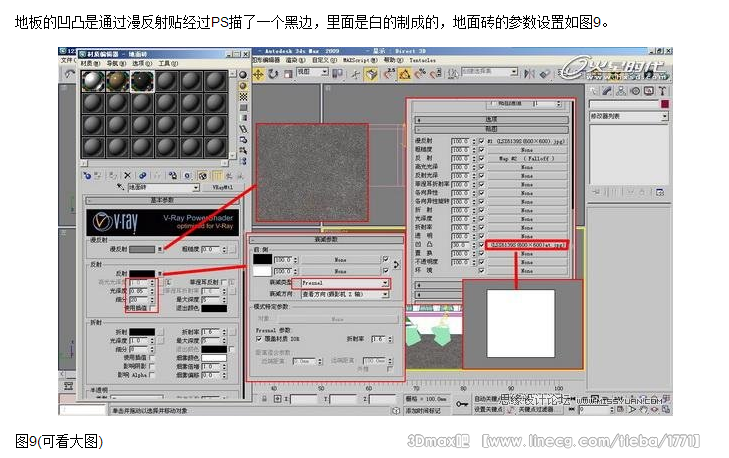Toggle Show End Result icon
729x458 pixels.
pos(217,176)
